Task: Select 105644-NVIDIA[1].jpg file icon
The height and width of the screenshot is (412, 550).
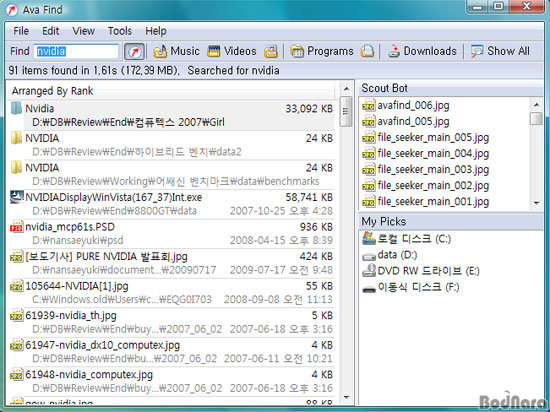Action: (x=16, y=286)
